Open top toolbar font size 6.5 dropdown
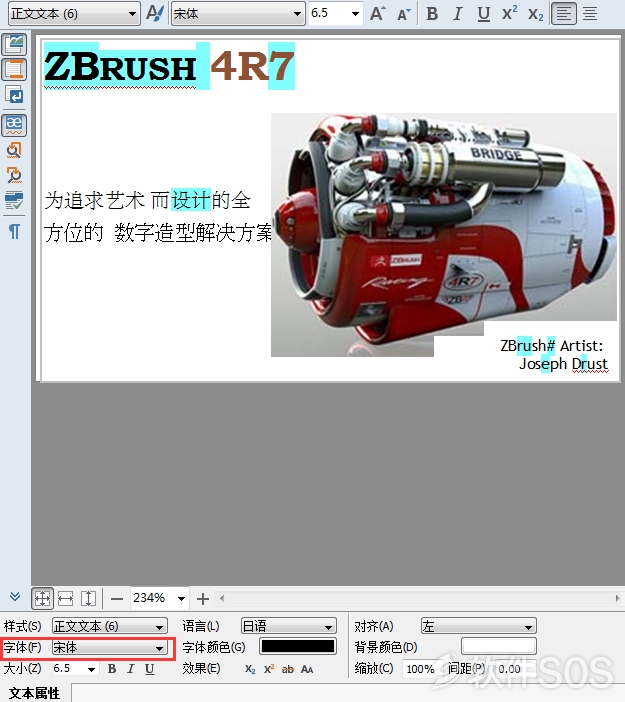 (x=335, y=13)
